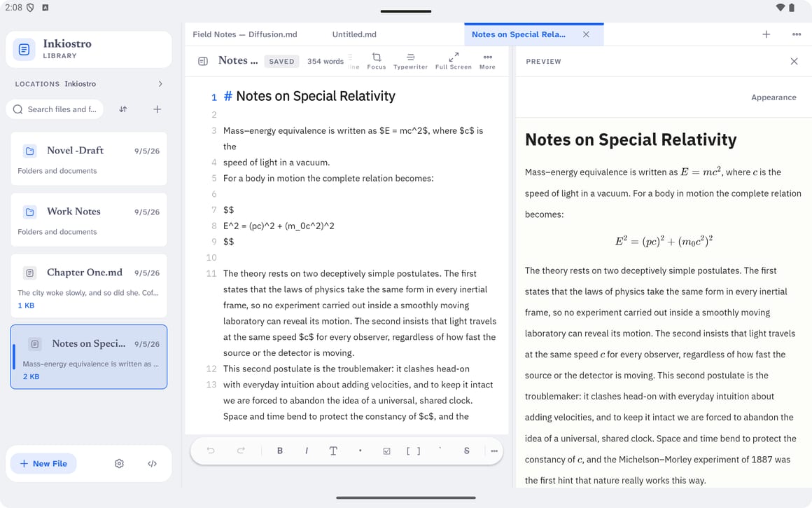This screenshot has width=812, height=508.
Task: Click the Inkiostro library logo icon
Action: 24,49
